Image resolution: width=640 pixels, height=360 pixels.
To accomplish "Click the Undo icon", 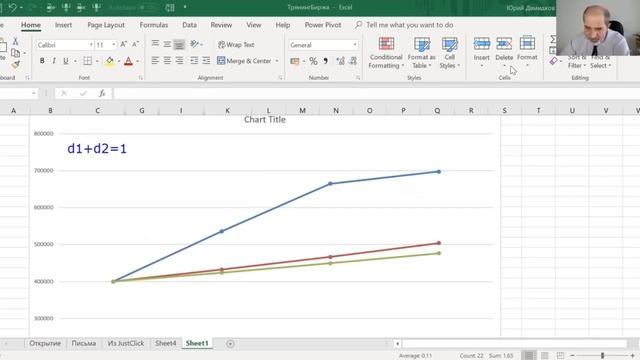I will coord(13,7).
